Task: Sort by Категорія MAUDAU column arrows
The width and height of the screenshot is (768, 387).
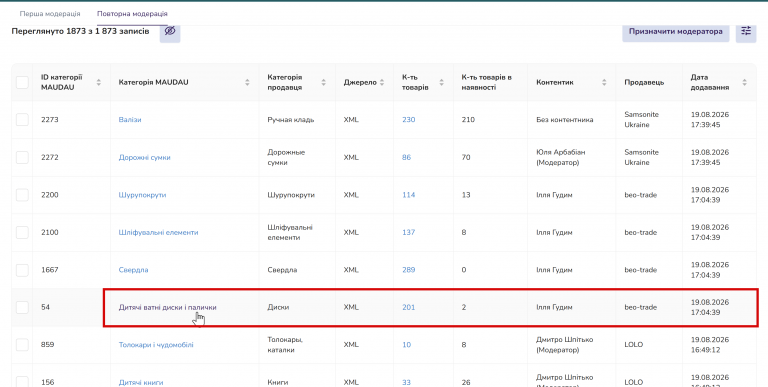Action: coord(247,82)
